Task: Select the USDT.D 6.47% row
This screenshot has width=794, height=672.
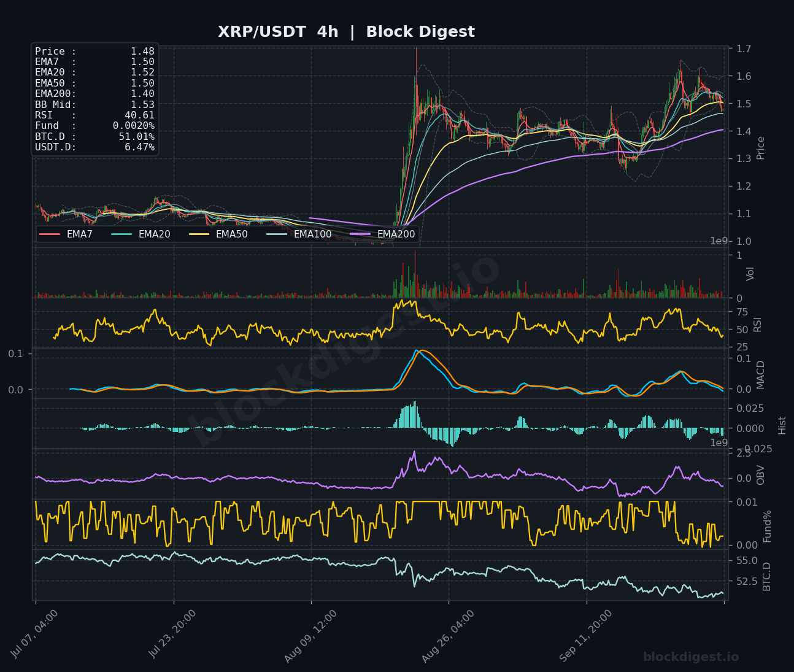Action: point(94,147)
